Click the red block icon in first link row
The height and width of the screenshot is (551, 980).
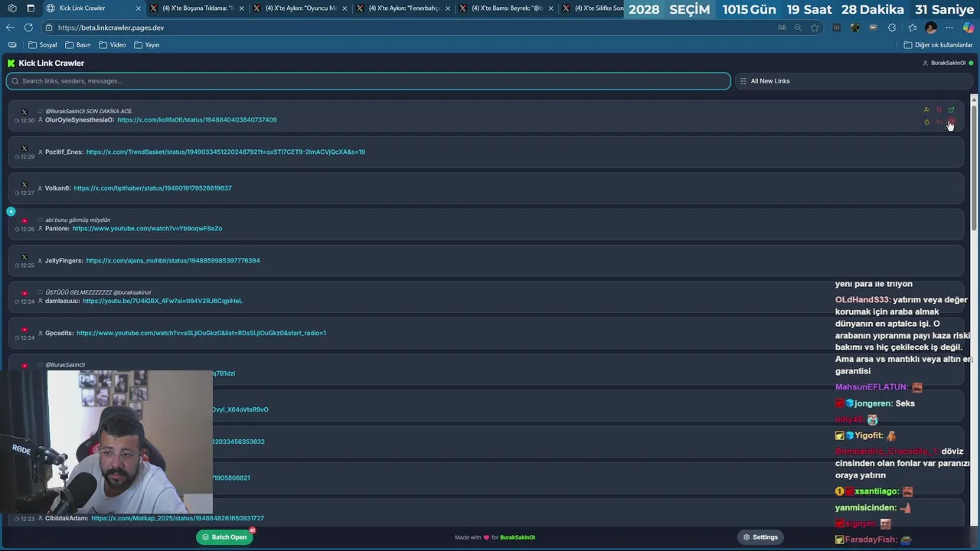(939, 110)
